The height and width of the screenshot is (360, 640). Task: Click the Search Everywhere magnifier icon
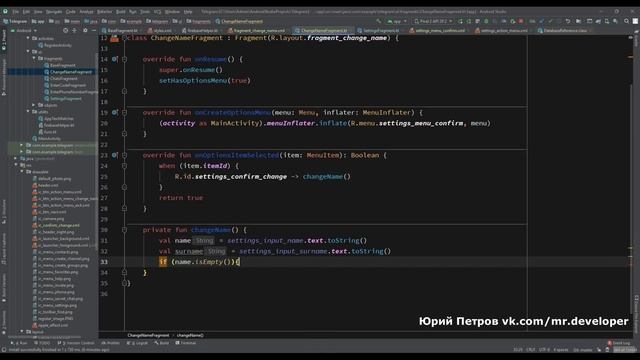tap(627, 21)
